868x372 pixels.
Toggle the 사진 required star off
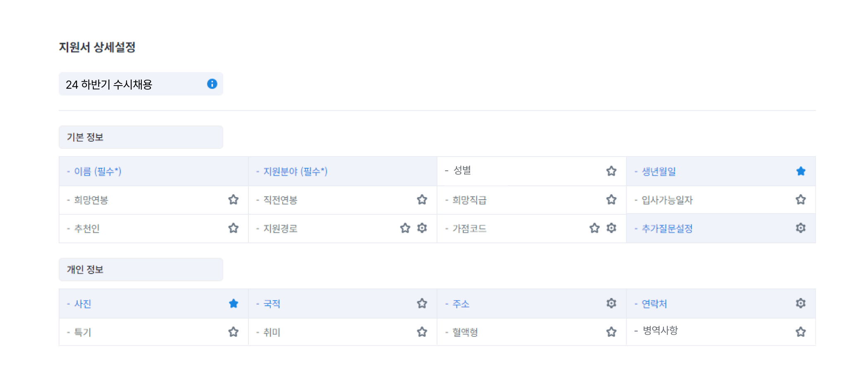(234, 303)
